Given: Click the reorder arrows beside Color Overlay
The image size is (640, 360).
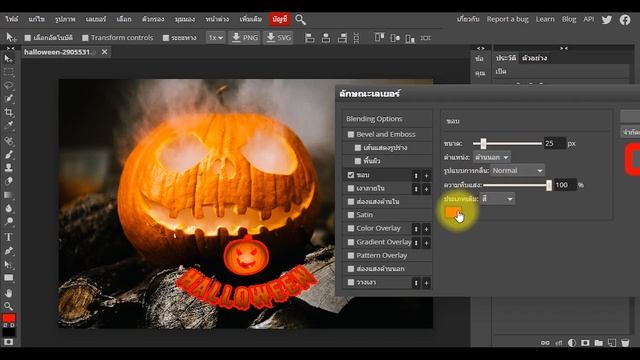Looking at the screenshot, I should point(416,229).
